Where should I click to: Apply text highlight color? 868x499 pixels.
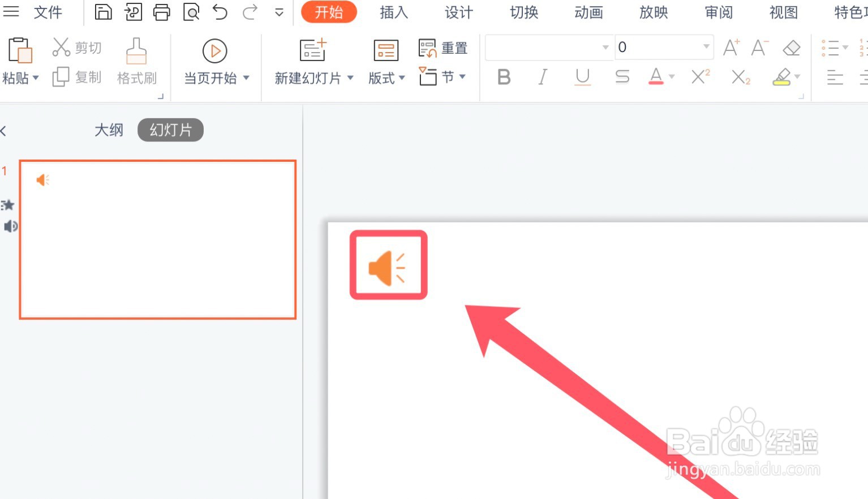click(x=781, y=76)
